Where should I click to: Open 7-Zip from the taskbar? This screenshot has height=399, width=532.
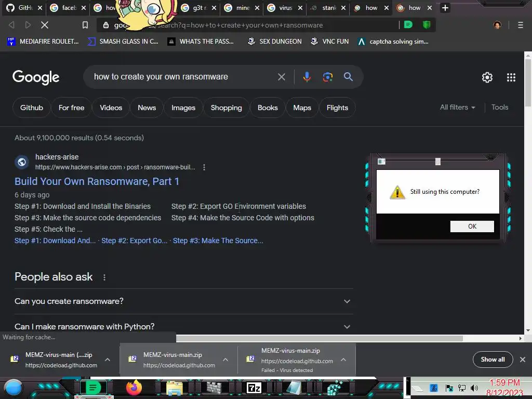coord(254,388)
